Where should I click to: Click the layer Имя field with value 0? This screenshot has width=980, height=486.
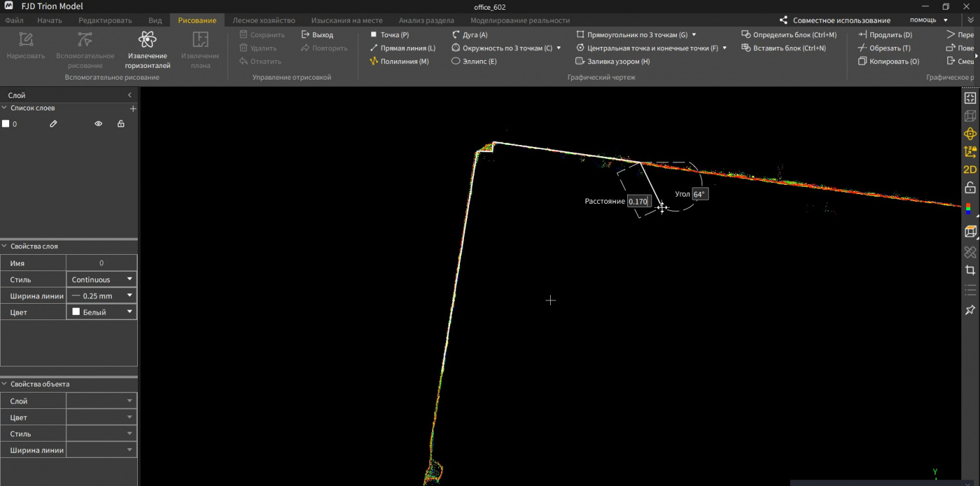101,263
